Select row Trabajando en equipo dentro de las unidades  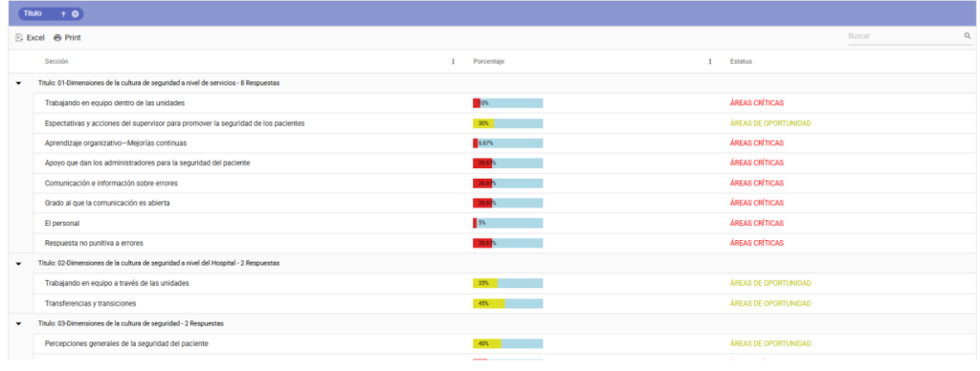click(x=505, y=103)
